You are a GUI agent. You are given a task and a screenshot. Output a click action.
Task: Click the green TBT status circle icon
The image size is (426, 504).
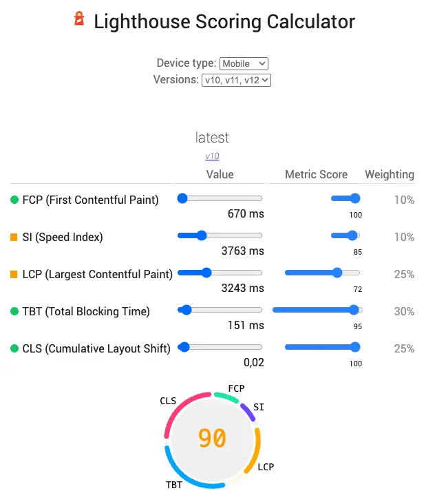tap(14, 311)
